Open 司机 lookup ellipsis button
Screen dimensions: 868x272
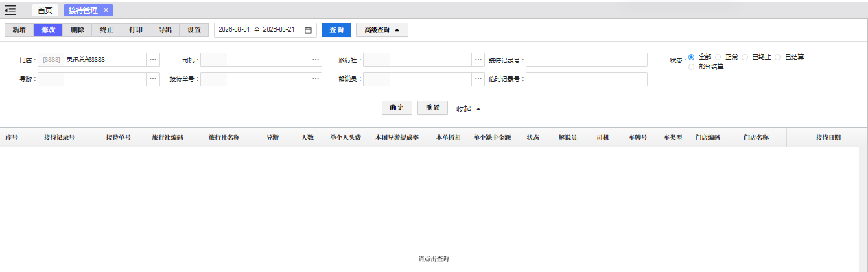coord(316,60)
